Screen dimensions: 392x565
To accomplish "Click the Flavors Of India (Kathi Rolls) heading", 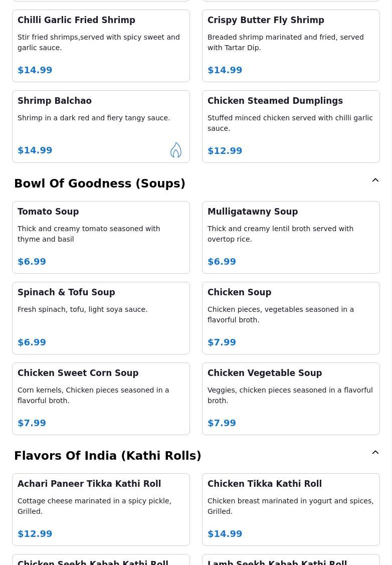I will 108,456.
